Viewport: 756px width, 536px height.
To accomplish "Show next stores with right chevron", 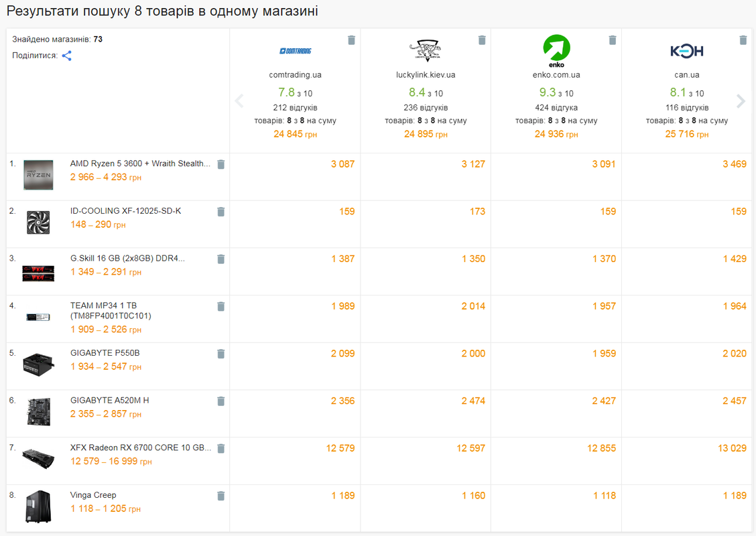I will click(741, 100).
